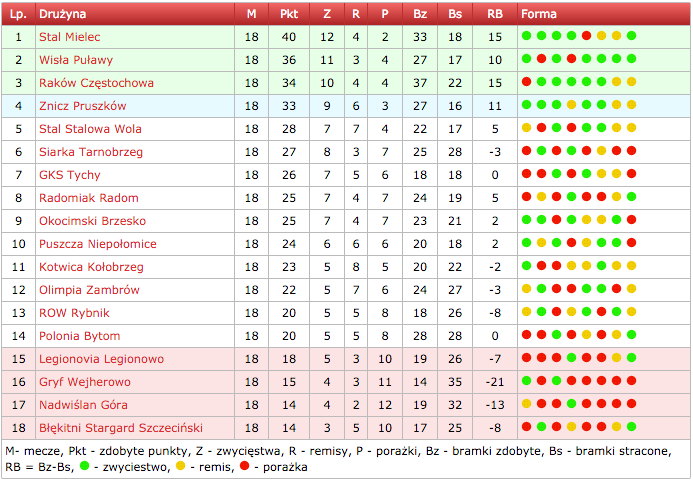Click the leftmost form dot in Wisła Puławy row
The image size is (693, 481).
tap(526, 60)
